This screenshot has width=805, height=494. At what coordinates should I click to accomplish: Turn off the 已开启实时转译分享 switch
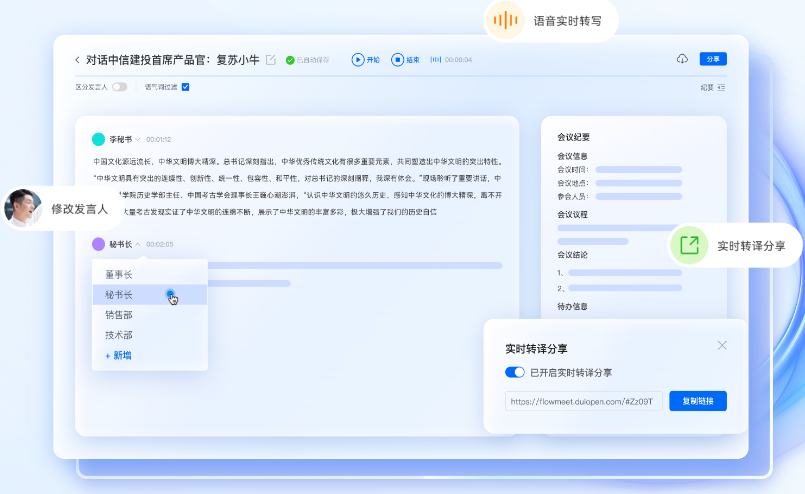pos(514,372)
